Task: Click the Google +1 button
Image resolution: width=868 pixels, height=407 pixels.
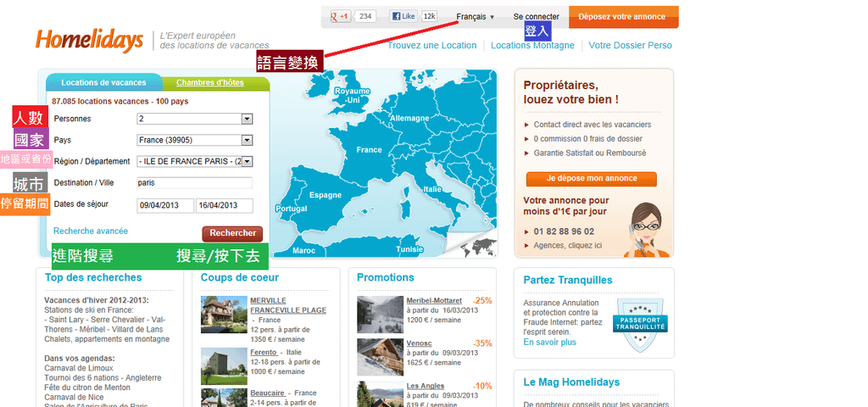Action: click(x=341, y=16)
